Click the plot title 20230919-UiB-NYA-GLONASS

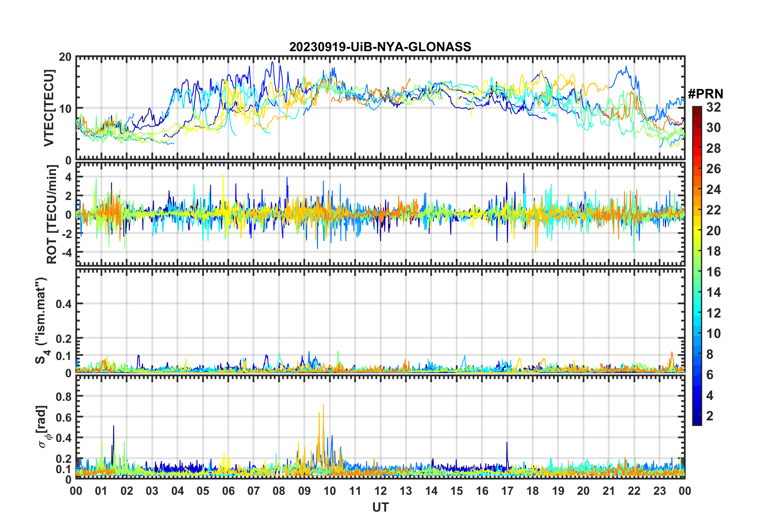(380, 47)
